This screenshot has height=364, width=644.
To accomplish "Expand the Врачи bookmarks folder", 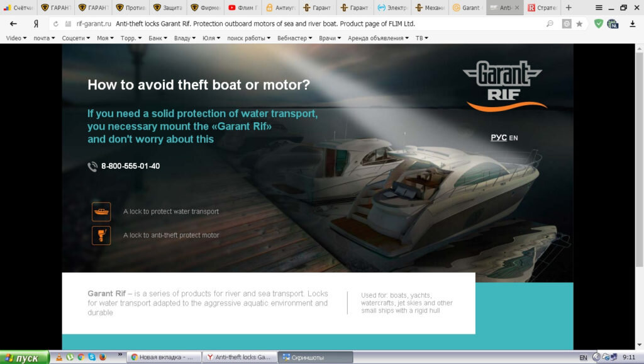I will coord(330,38).
